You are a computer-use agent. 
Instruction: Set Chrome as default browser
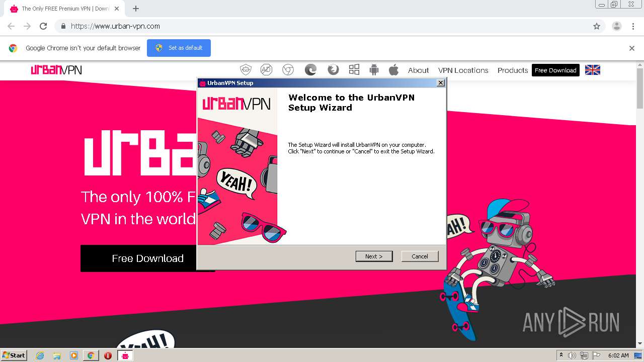pyautogui.click(x=179, y=48)
